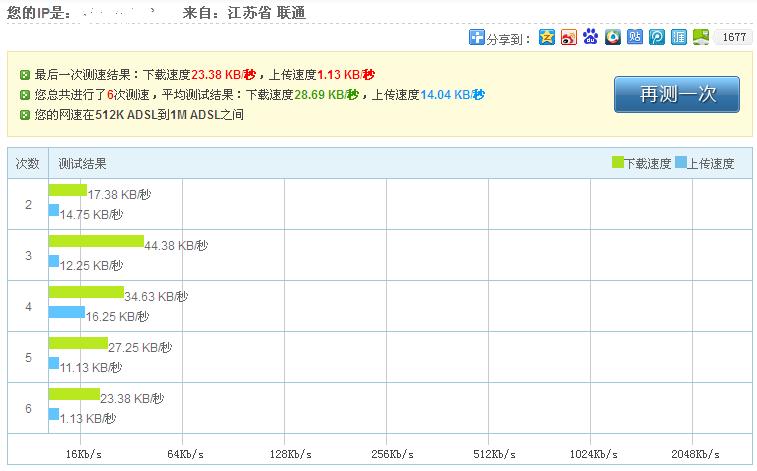Click the 分享到 label

[x=508, y=39]
